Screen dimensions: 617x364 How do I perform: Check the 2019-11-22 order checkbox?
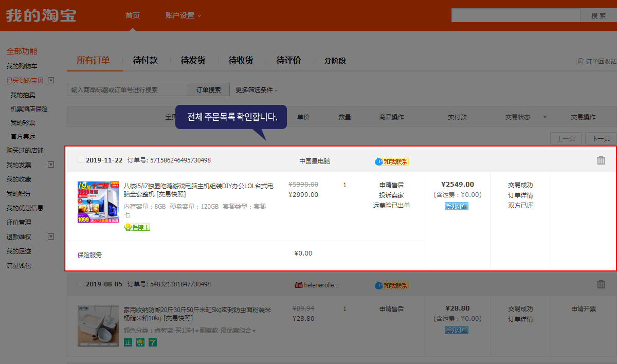pos(81,159)
